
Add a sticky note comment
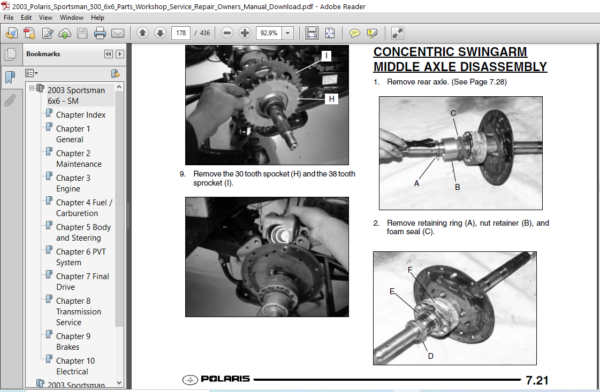pos(354,33)
